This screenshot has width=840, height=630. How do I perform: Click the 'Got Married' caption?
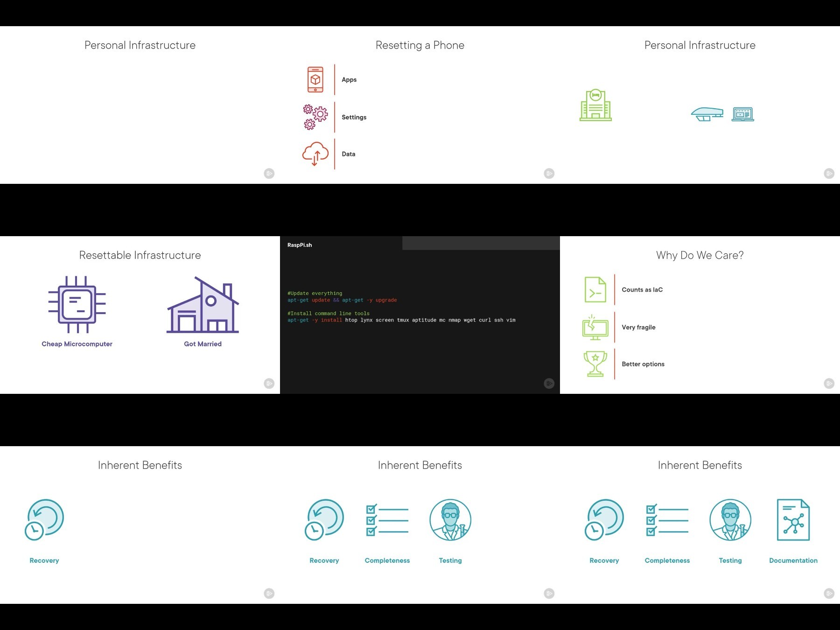click(x=203, y=344)
